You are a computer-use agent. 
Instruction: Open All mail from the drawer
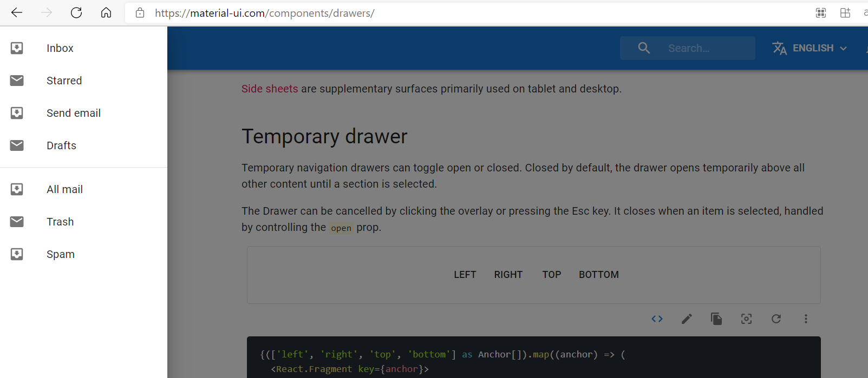pyautogui.click(x=64, y=189)
